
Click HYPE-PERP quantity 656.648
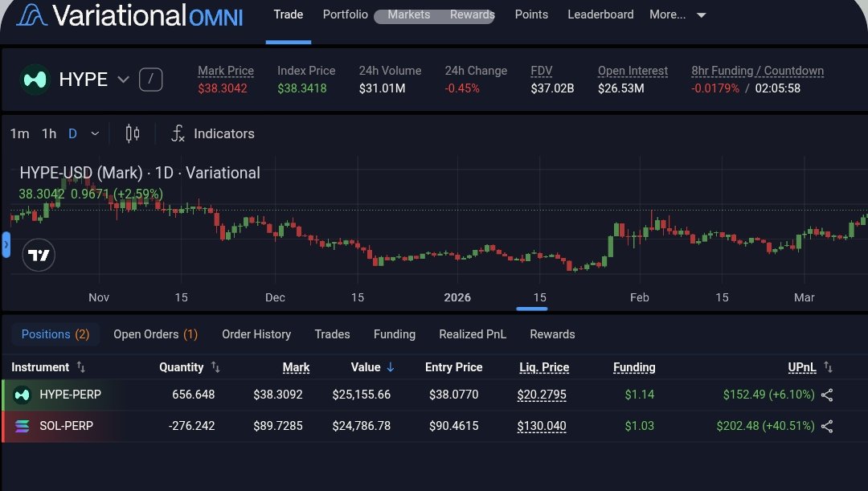[x=193, y=395]
